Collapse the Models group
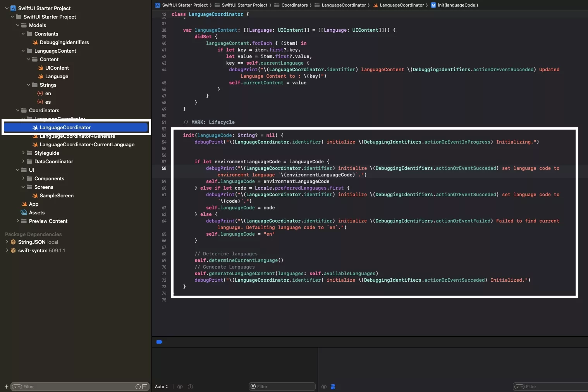Screen dimensions: 588x392 [x=18, y=25]
